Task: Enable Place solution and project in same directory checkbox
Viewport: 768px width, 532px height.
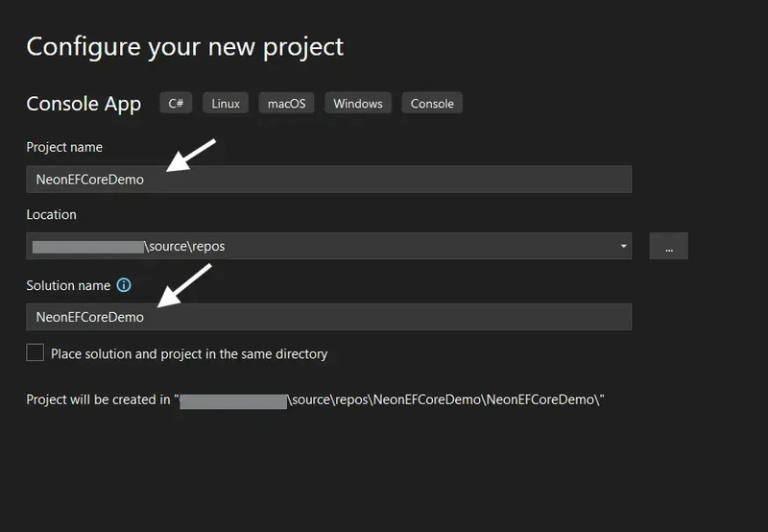Action: [35, 352]
